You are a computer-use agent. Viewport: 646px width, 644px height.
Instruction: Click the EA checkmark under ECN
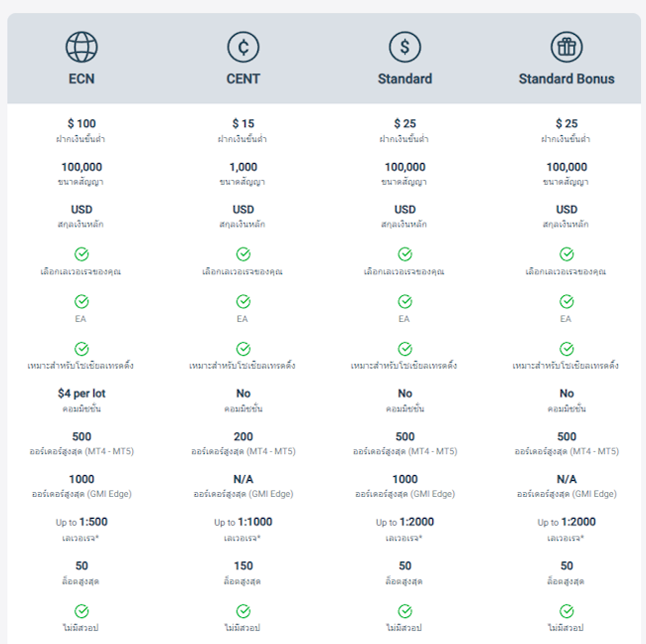81,301
